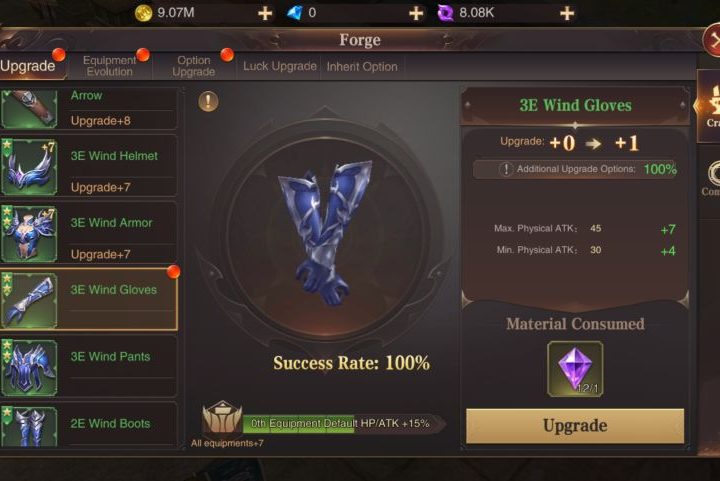The height and width of the screenshot is (481, 720).
Task: Open the exclamation info icon near the gloves
Action: click(x=208, y=101)
